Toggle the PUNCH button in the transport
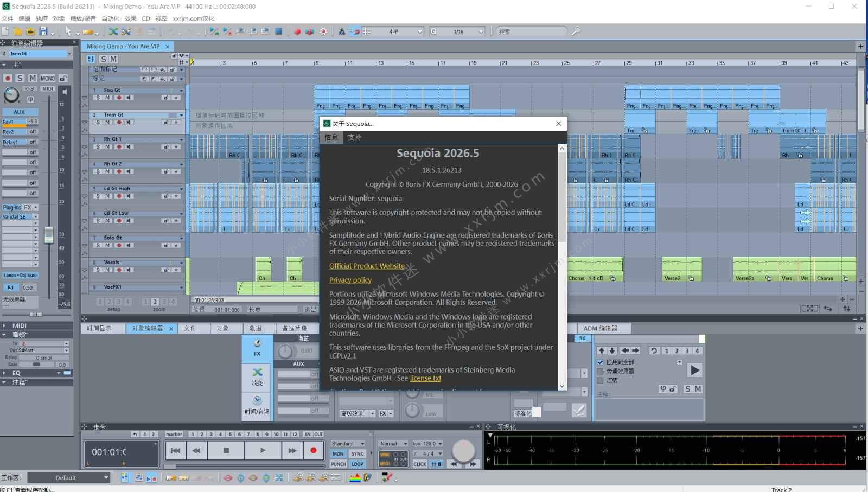The image size is (868, 492). [x=338, y=464]
